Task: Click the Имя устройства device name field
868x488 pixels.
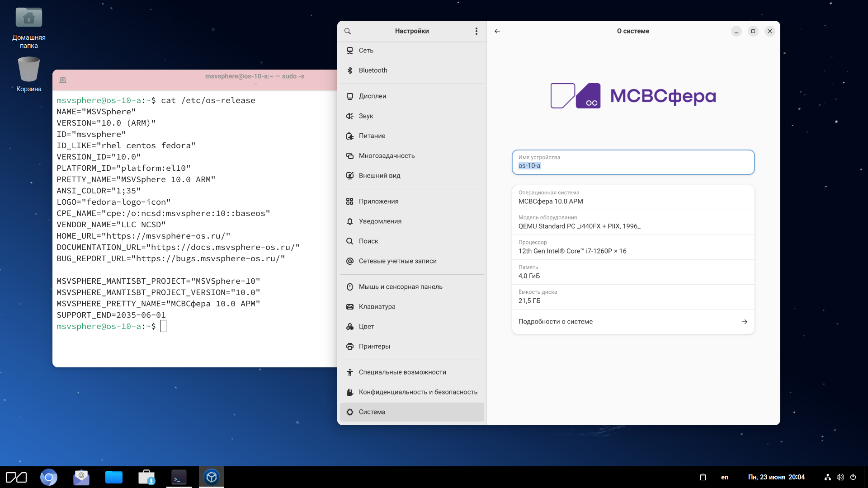Action: click(x=632, y=163)
